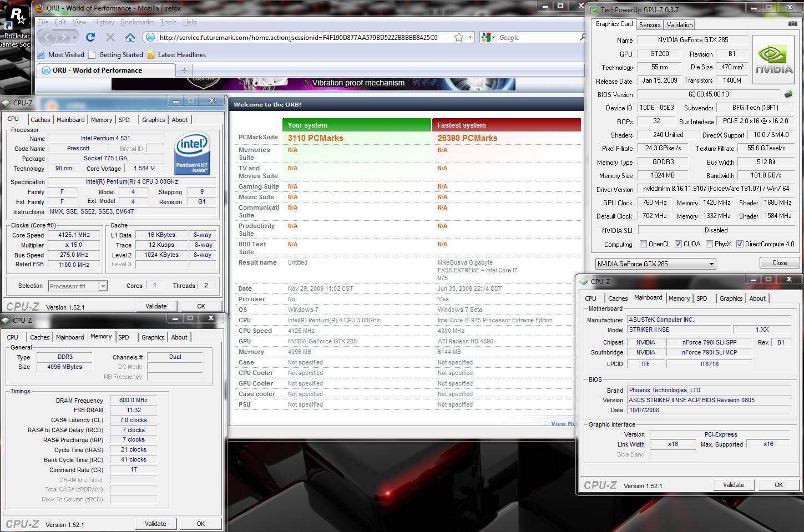Open the File menu in Firefox
Screen dimensions: 804x532
(x=43, y=22)
